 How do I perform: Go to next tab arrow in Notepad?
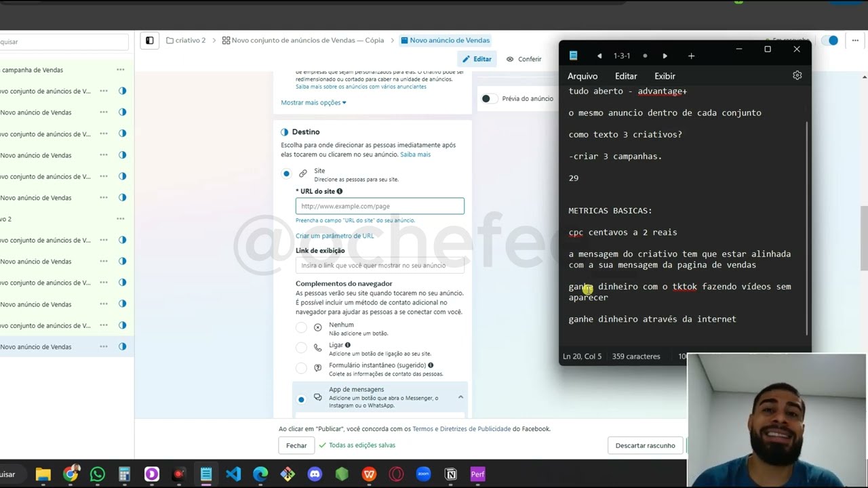(x=665, y=56)
